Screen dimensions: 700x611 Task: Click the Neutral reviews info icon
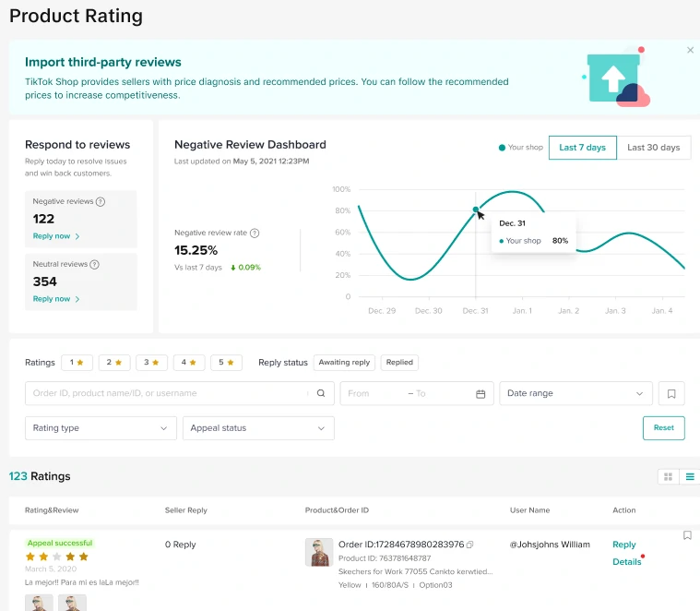(x=94, y=264)
